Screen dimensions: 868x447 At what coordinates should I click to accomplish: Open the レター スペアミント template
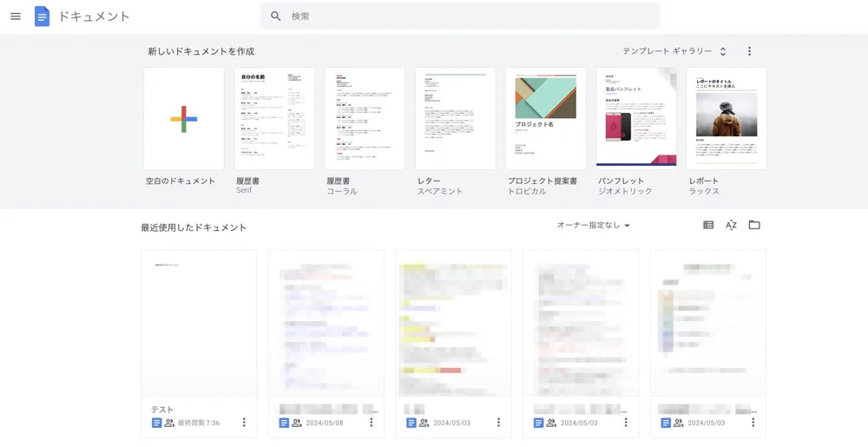pyautogui.click(x=456, y=118)
